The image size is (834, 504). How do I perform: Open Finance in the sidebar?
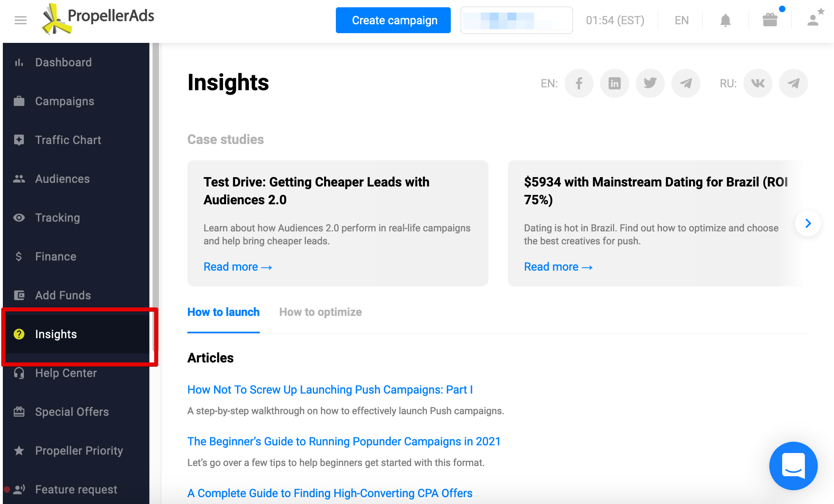(76, 256)
